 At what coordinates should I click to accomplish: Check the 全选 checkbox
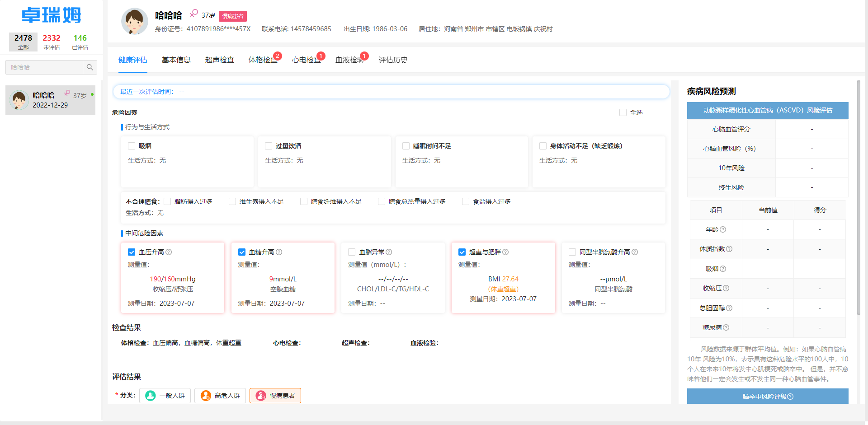click(x=623, y=112)
